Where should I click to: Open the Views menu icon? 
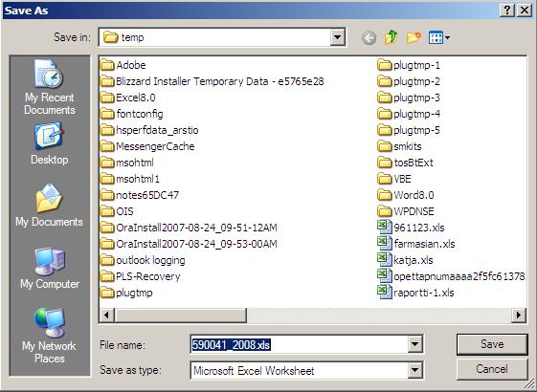(439, 37)
